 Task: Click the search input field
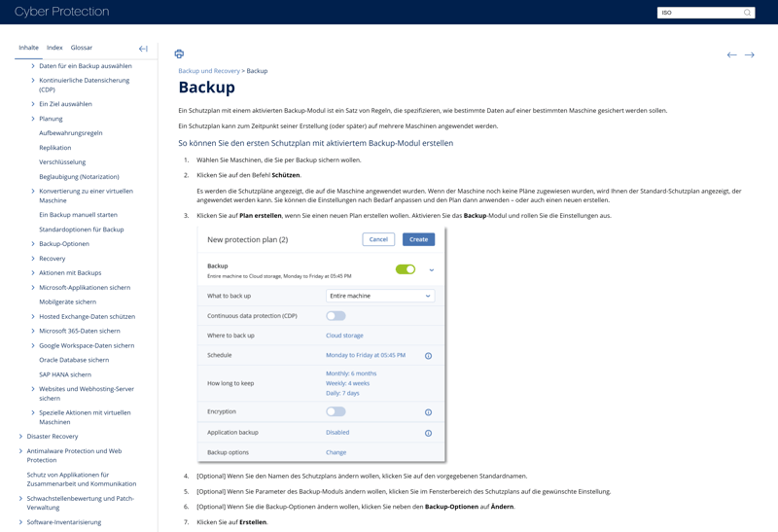coord(698,13)
